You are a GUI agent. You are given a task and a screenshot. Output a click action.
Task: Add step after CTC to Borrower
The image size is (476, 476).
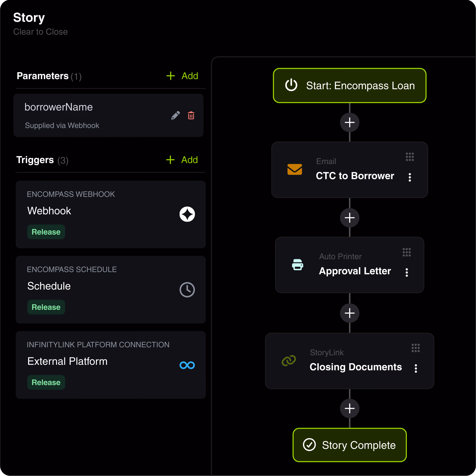click(x=350, y=218)
